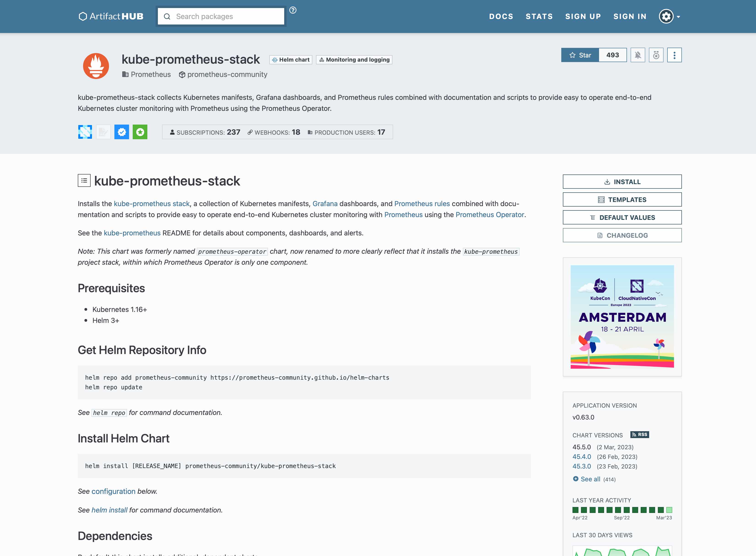The height and width of the screenshot is (556, 756).
Task: Open the DOCS menu item
Action: [x=501, y=16]
